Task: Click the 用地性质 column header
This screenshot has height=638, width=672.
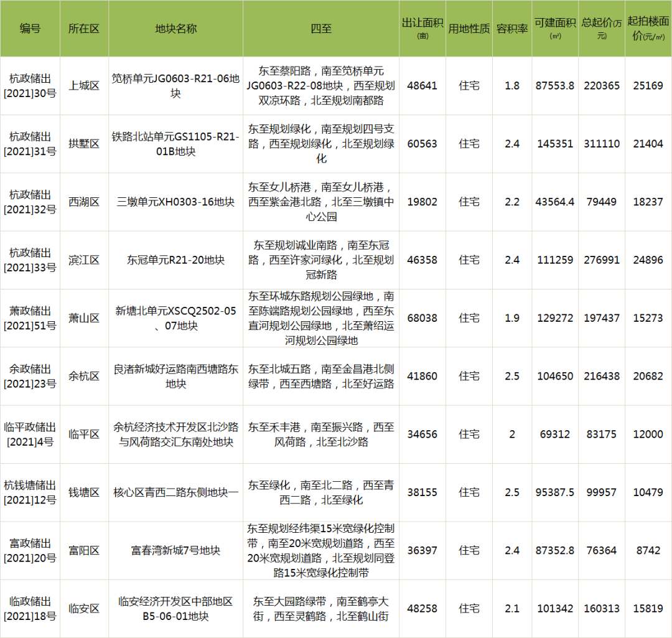Action: coord(469,28)
